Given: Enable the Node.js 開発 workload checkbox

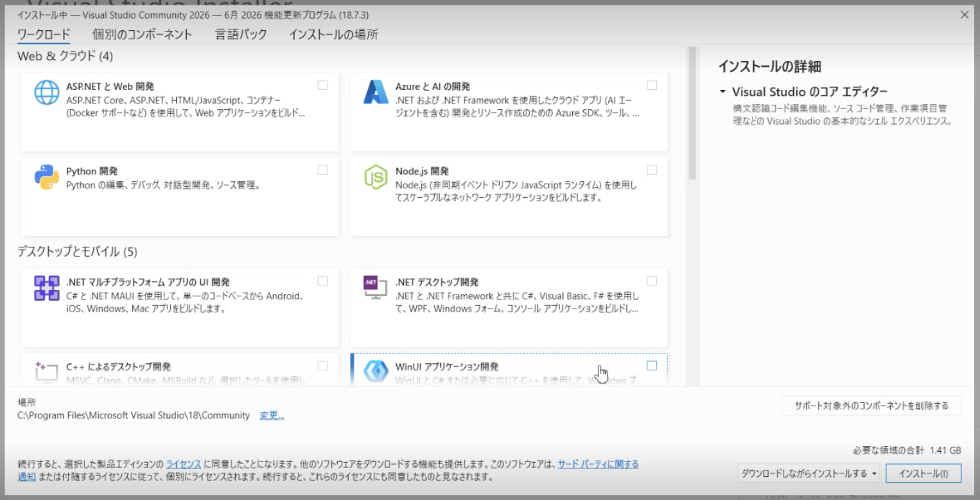Looking at the screenshot, I should point(652,170).
